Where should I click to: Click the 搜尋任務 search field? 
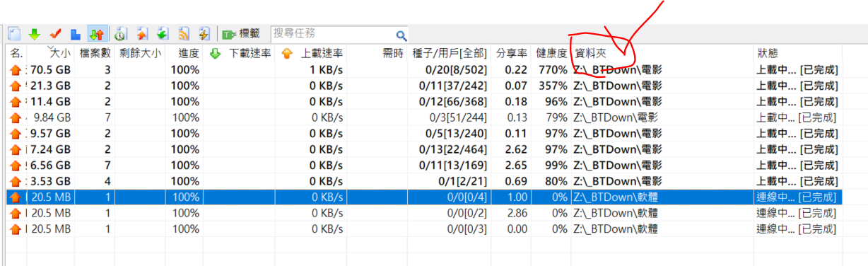332,33
